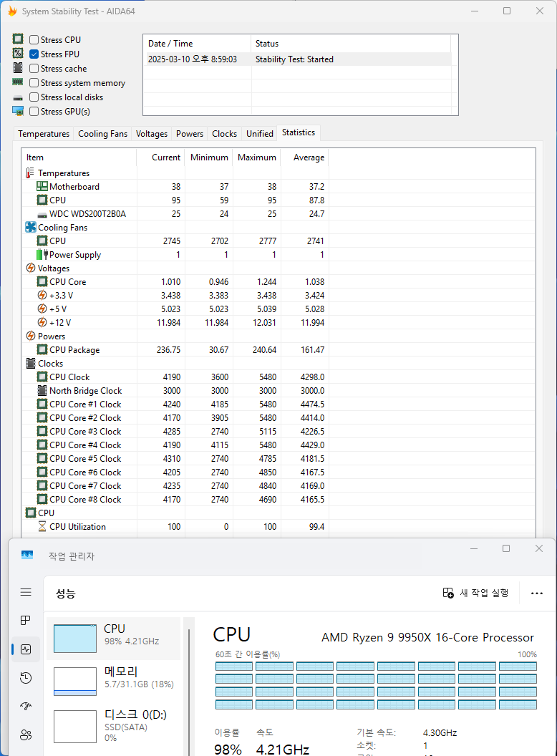557x756 pixels.
Task: Select the CPU performance graph thumbnail
Action: [75, 639]
